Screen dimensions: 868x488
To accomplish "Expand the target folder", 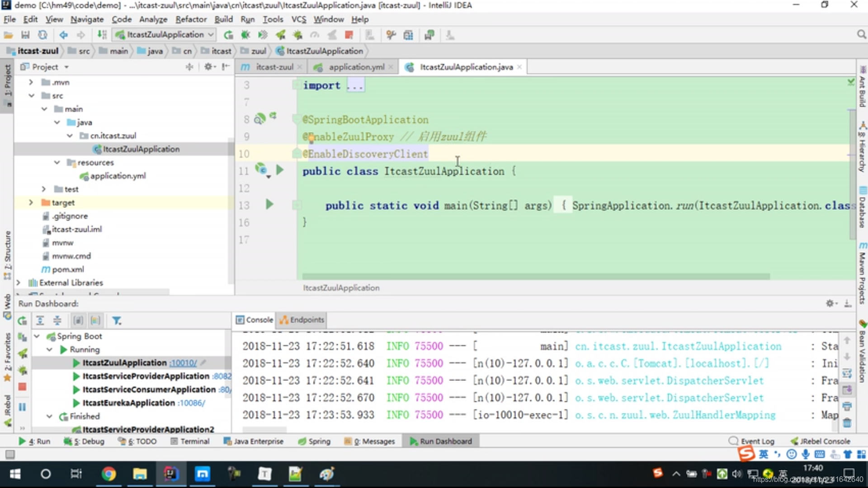I will (31, 202).
